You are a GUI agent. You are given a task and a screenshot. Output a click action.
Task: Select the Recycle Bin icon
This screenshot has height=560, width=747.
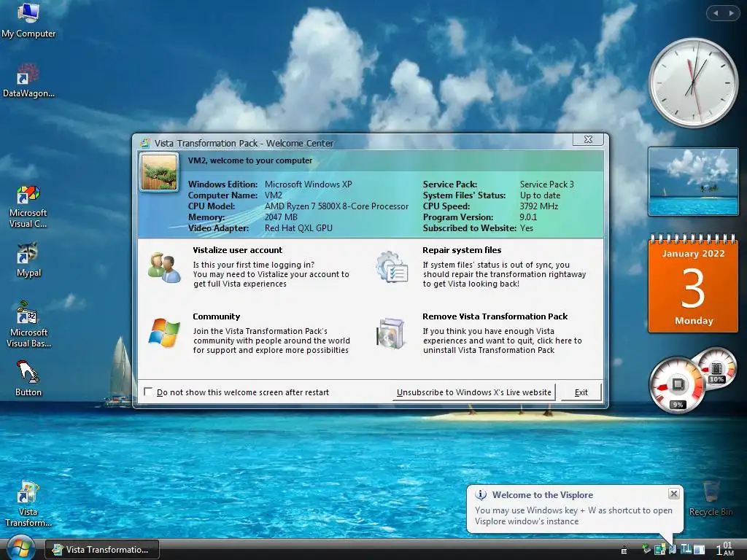point(711,498)
